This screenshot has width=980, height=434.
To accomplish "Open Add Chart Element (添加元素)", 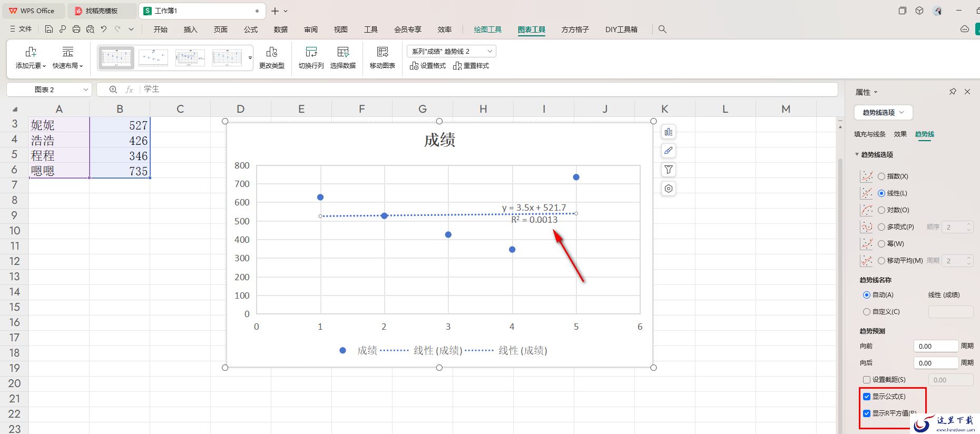I will pyautogui.click(x=31, y=58).
